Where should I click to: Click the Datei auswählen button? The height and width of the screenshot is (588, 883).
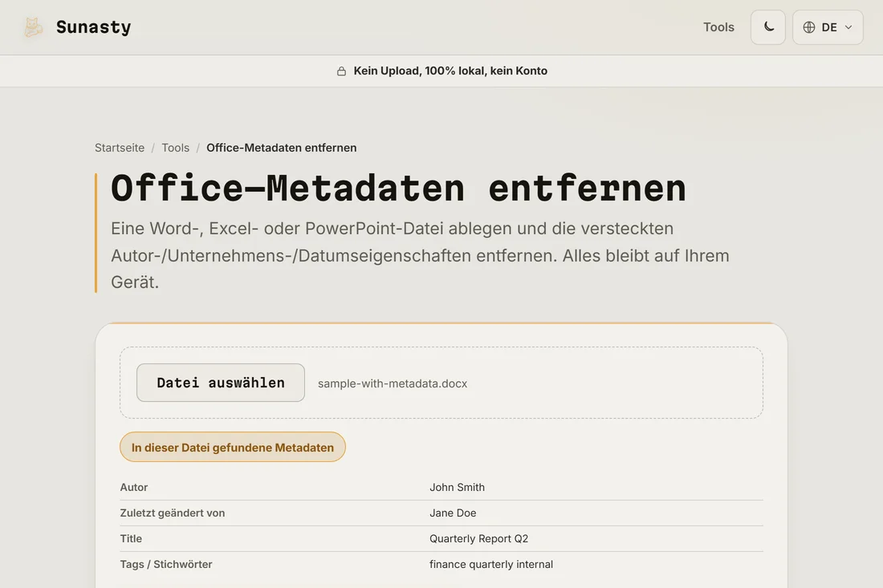[221, 383]
